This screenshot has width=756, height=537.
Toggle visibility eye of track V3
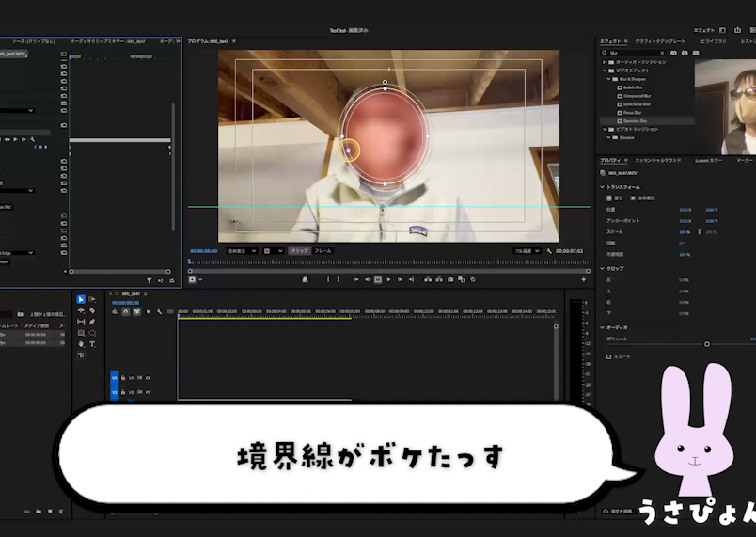(x=148, y=378)
